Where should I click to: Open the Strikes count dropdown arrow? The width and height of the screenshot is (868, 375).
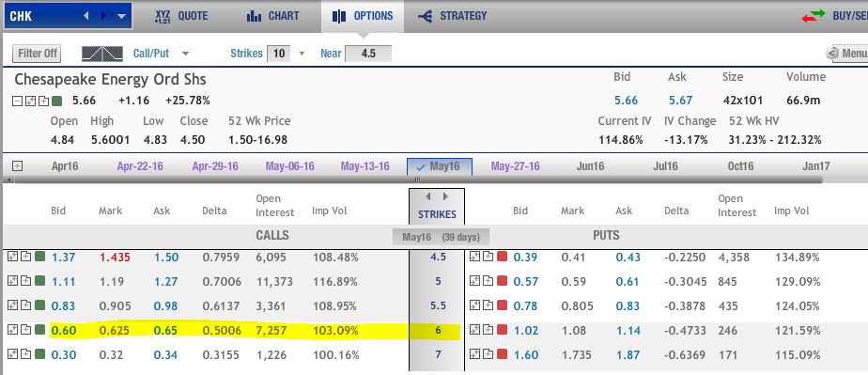(302, 54)
